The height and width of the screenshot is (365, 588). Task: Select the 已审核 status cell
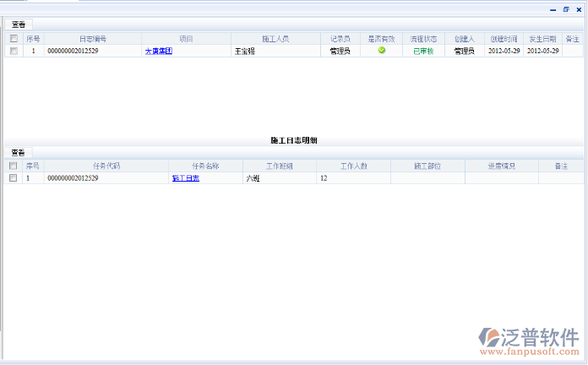point(422,51)
